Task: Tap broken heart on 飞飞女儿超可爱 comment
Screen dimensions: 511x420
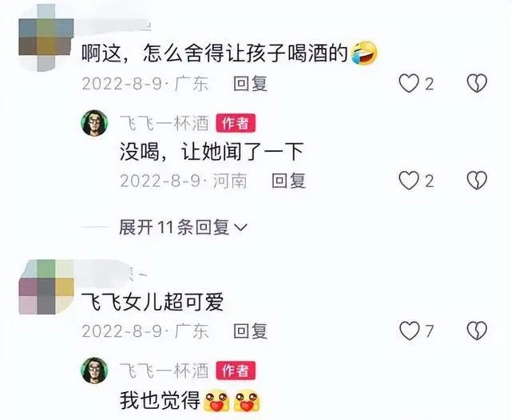Action: click(477, 331)
